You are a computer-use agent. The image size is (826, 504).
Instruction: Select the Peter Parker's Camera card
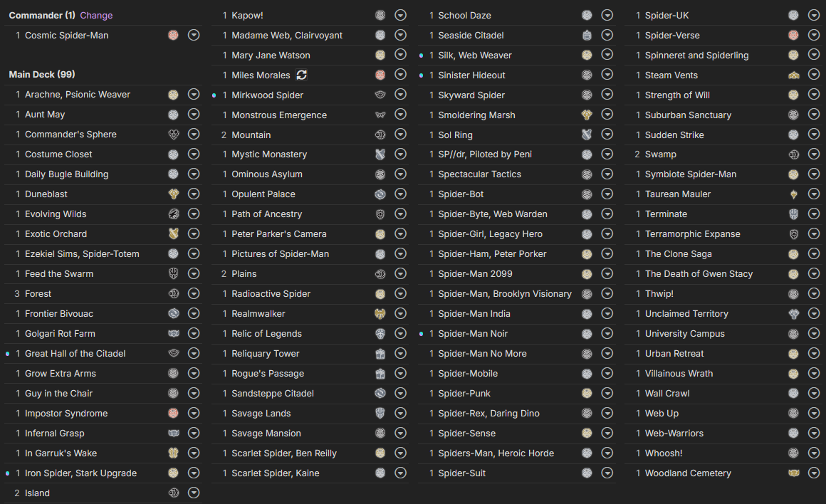pos(278,233)
